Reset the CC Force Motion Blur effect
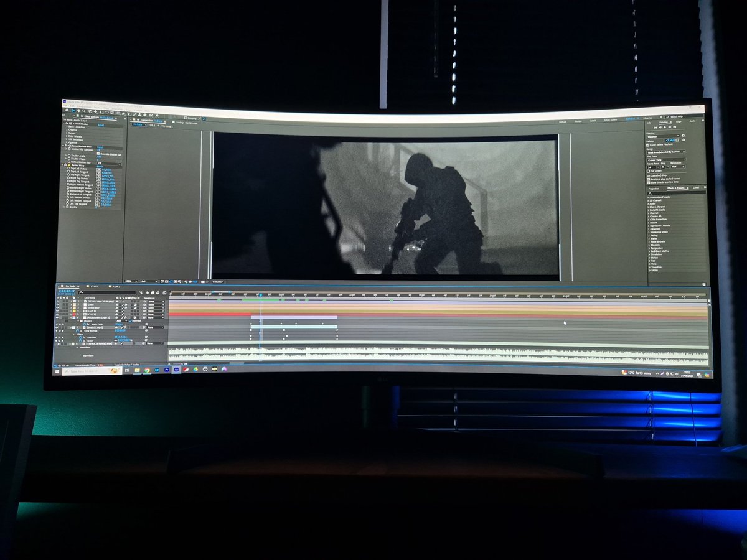The image size is (747, 560). [100, 147]
